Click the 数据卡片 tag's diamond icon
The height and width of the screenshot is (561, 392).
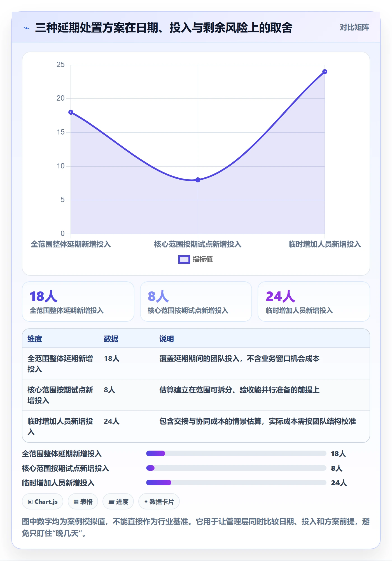tap(146, 502)
